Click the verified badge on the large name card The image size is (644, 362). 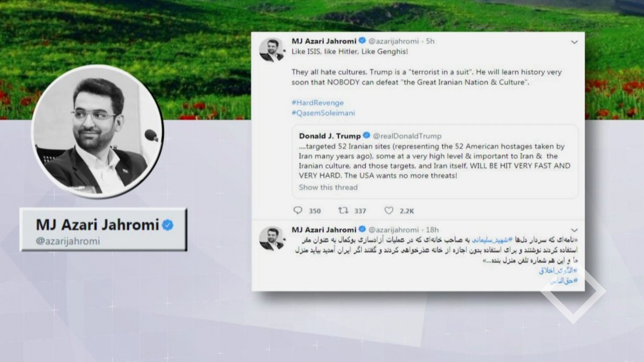pyautogui.click(x=168, y=225)
